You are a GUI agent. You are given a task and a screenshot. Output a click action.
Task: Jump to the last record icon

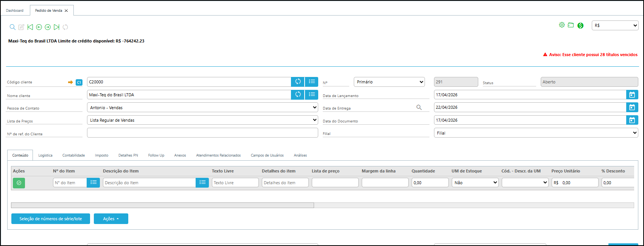point(56,27)
